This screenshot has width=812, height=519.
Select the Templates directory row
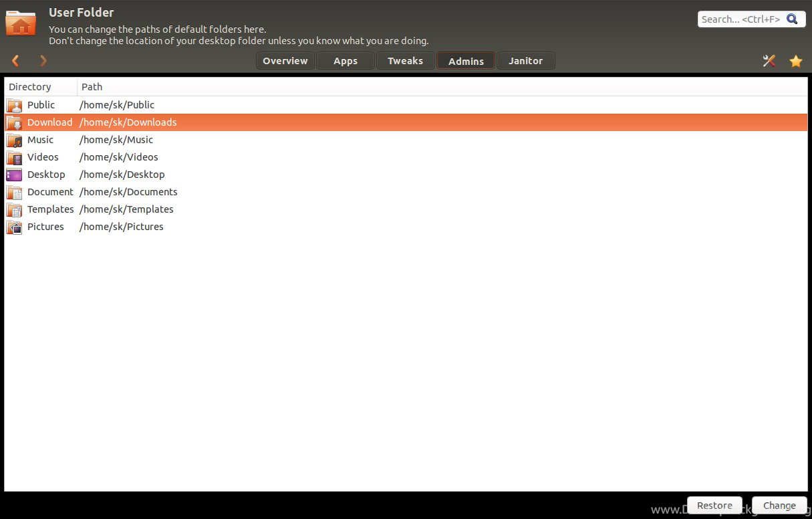tap(50, 209)
